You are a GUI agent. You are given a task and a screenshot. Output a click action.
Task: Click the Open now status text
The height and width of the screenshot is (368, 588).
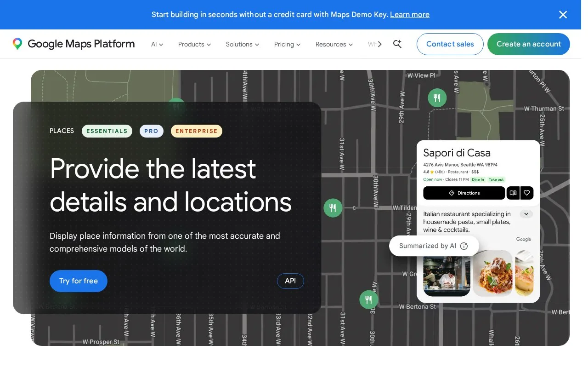point(433,179)
